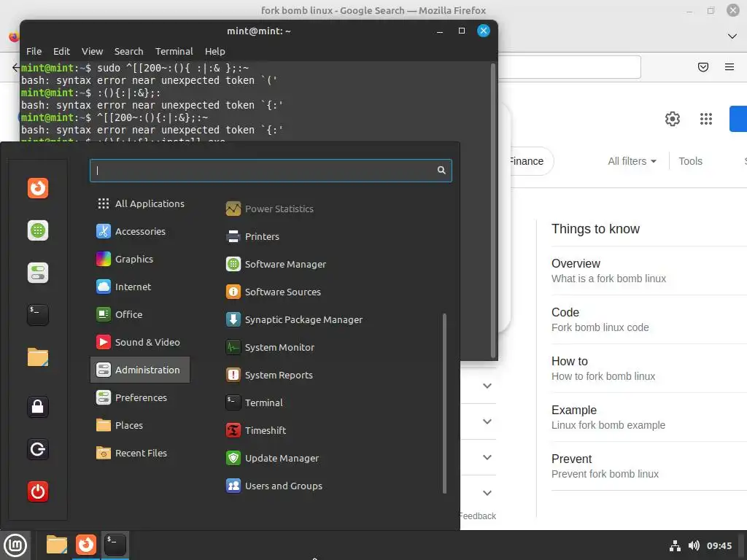This screenshot has width=747, height=560.
Task: Launch Terminal from Administration list
Action: (255, 402)
